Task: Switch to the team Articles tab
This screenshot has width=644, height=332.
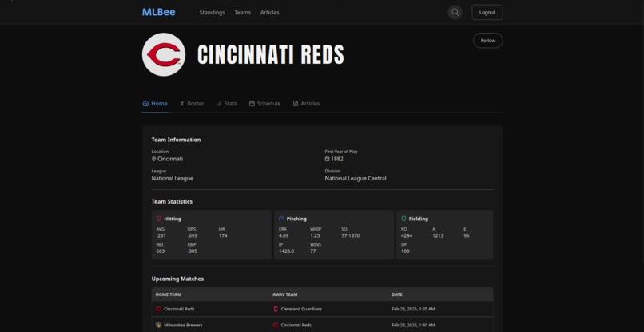Action: (306, 104)
